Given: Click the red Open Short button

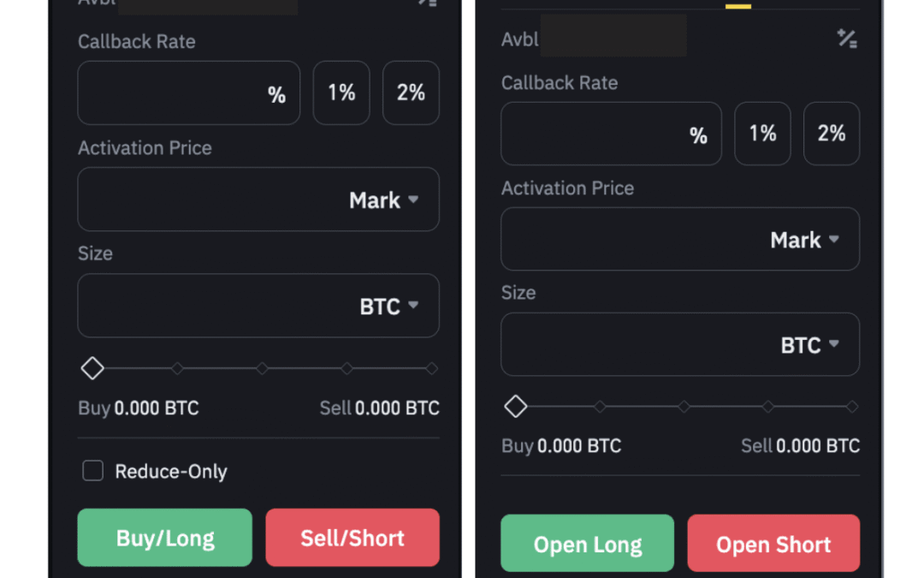Looking at the screenshot, I should pyautogui.click(x=773, y=545).
